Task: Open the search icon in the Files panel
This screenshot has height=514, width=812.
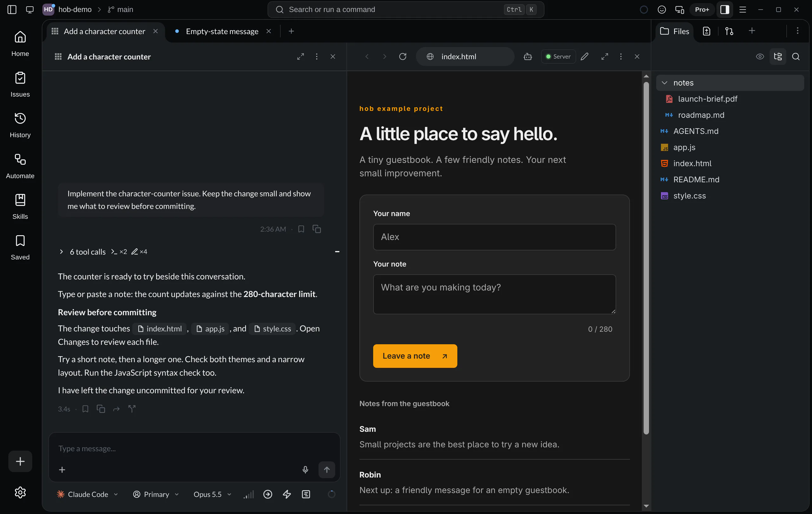Action: click(x=796, y=57)
